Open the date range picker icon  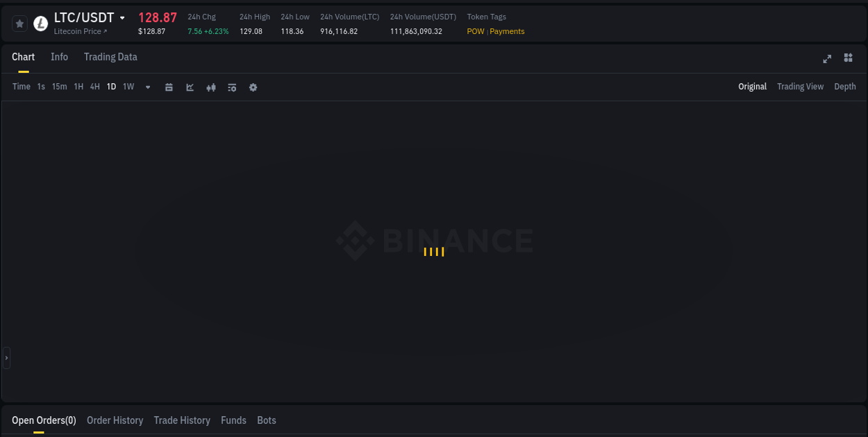click(169, 87)
